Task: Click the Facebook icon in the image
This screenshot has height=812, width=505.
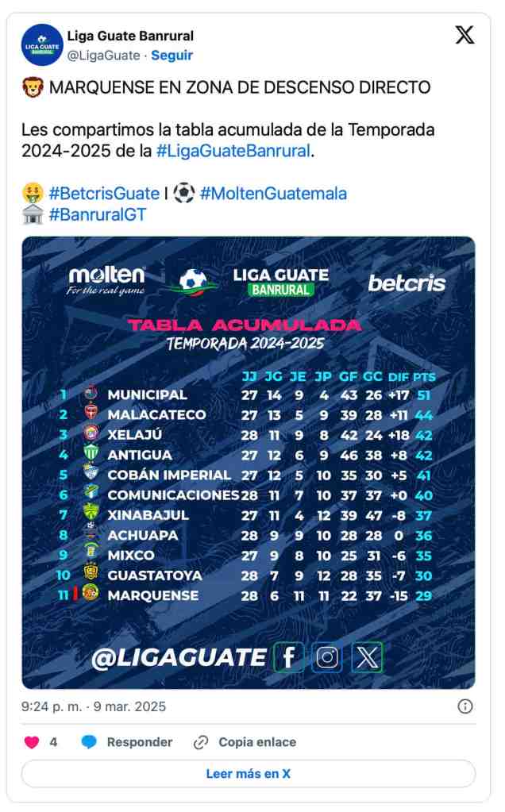Action: pyautogui.click(x=289, y=657)
